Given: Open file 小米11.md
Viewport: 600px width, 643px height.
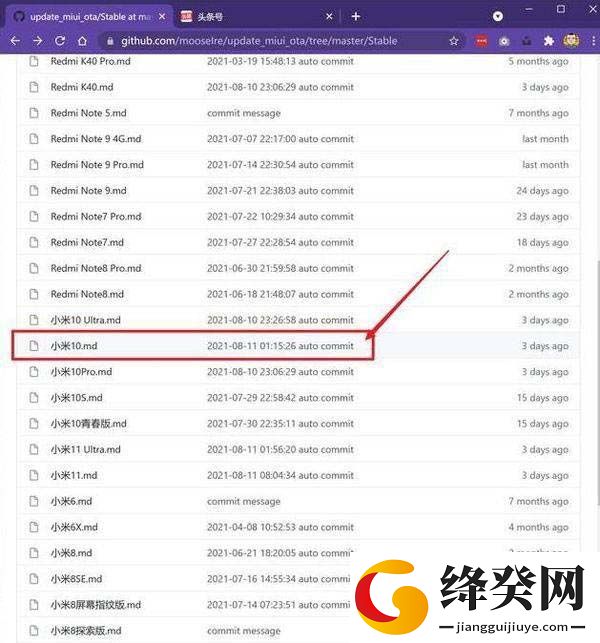Looking at the screenshot, I should (x=74, y=475).
